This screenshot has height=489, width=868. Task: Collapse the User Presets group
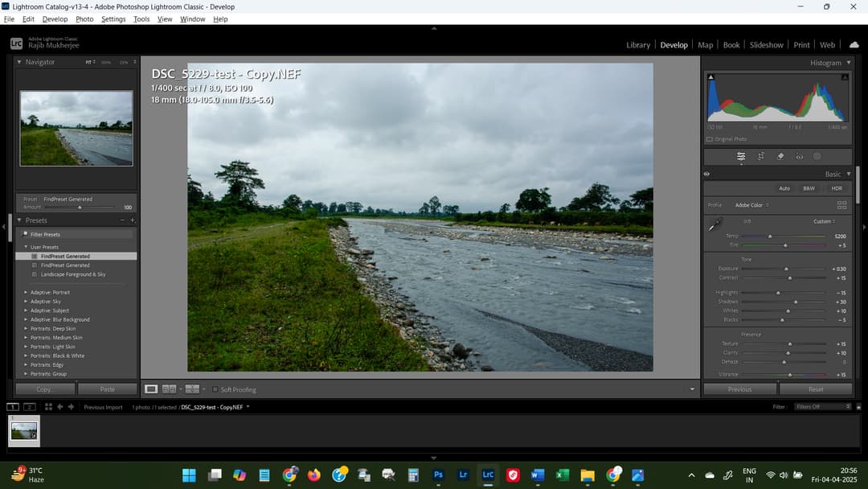point(26,247)
